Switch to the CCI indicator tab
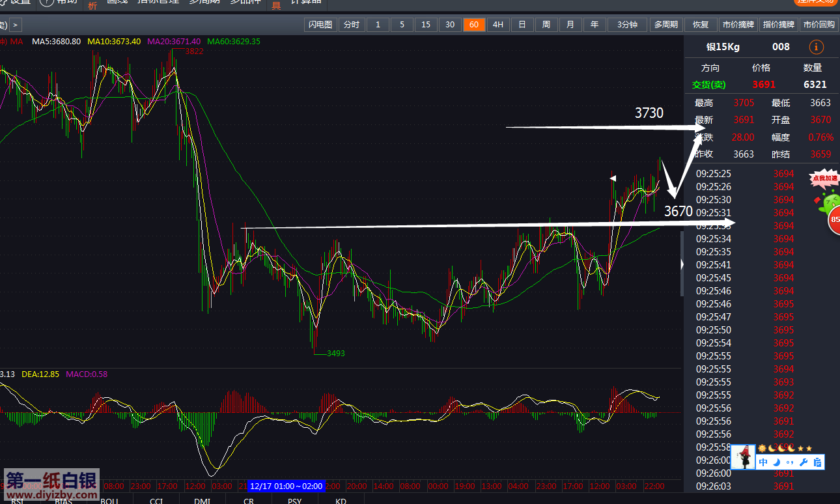This screenshot has width=840, height=504. click(156, 500)
